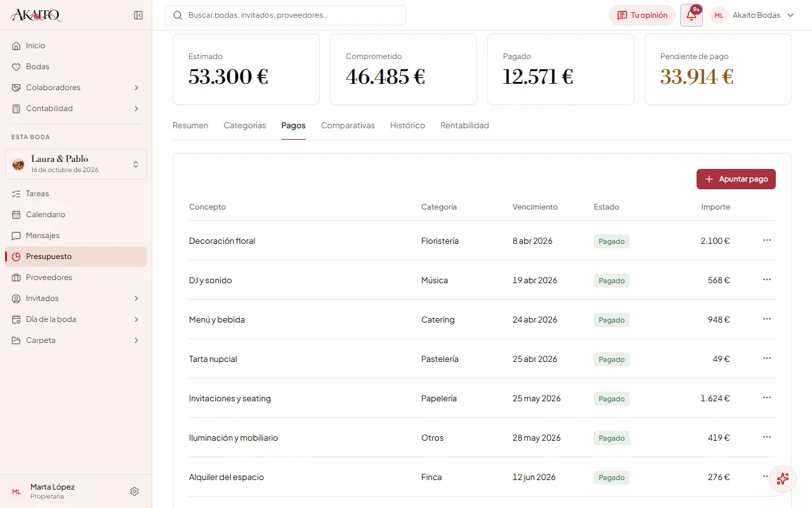
Task: Collapse the sidebar with the panel icon
Action: coord(138,15)
